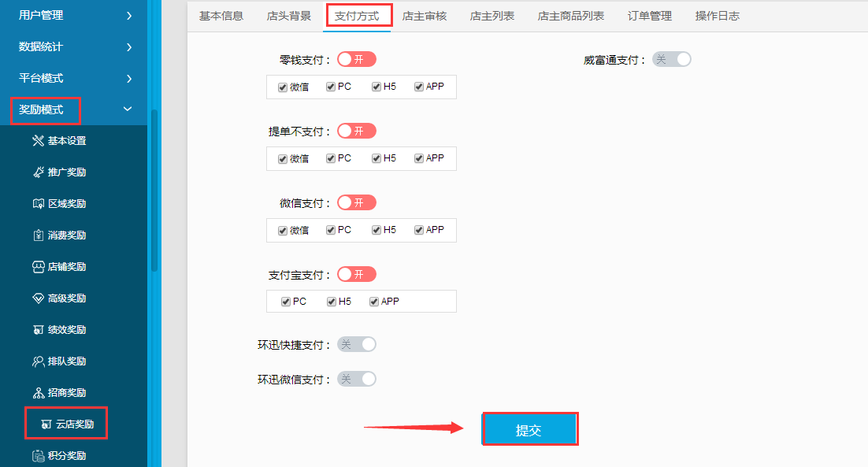This screenshot has width=868, height=467.
Task: Click the sidebar vertical scrollbar
Action: (x=154, y=191)
